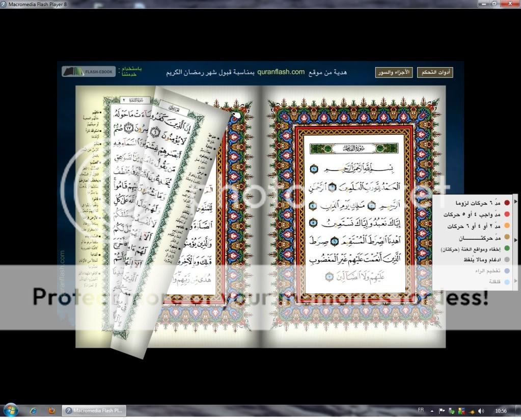The height and width of the screenshot is (420, 521).
Task: Click the red مد واجب dot
Action: (x=507, y=214)
